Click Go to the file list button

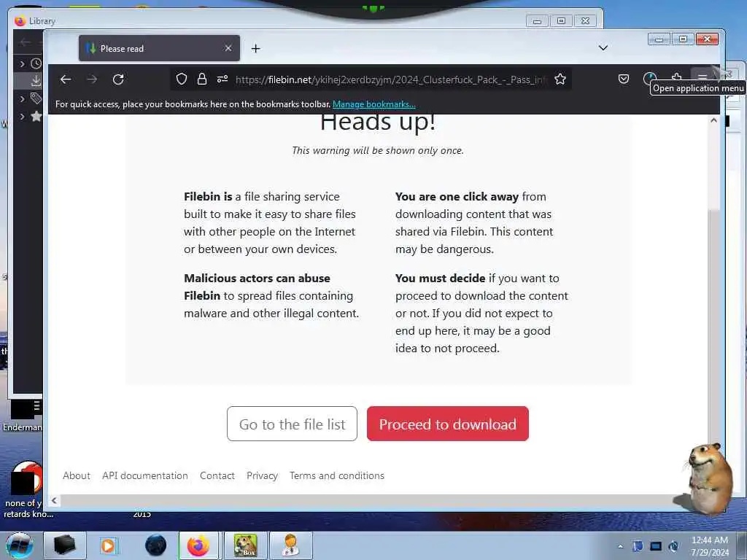point(292,424)
